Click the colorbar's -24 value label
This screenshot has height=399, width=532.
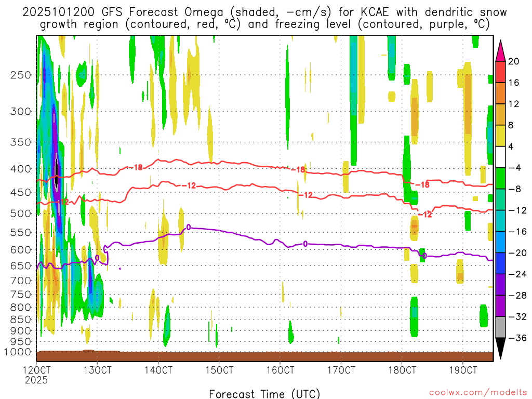point(517,274)
